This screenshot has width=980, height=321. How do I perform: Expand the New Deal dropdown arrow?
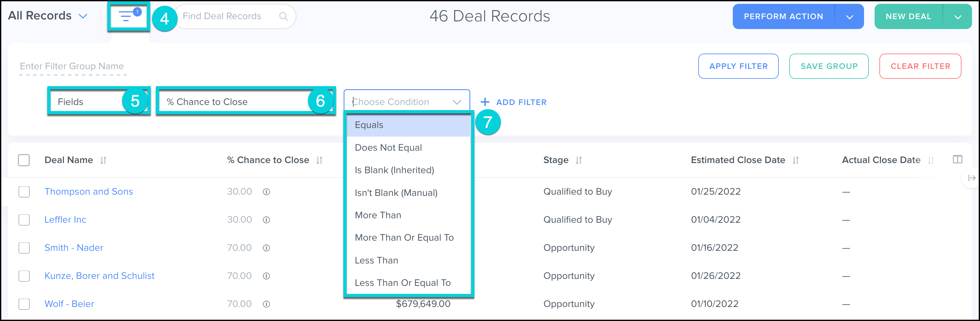tap(958, 17)
